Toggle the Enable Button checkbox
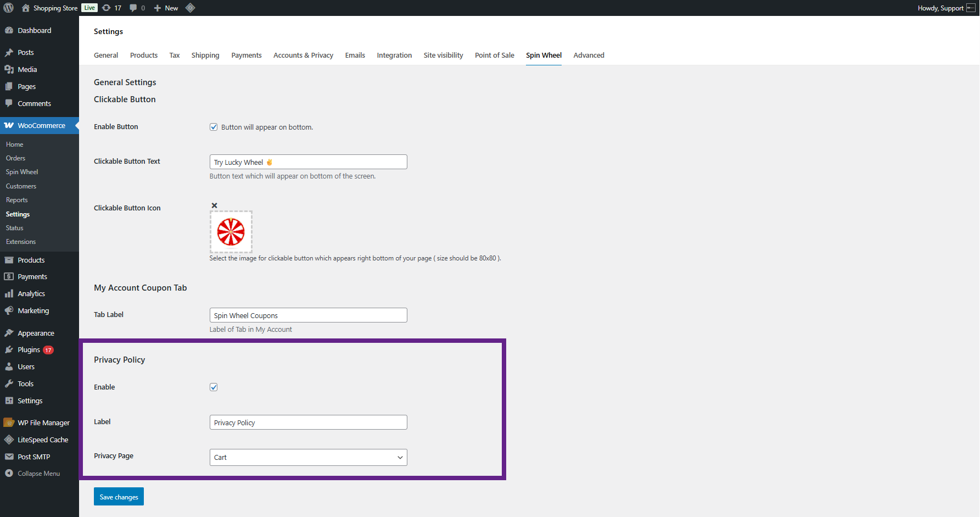The image size is (980, 517). pyautogui.click(x=214, y=127)
